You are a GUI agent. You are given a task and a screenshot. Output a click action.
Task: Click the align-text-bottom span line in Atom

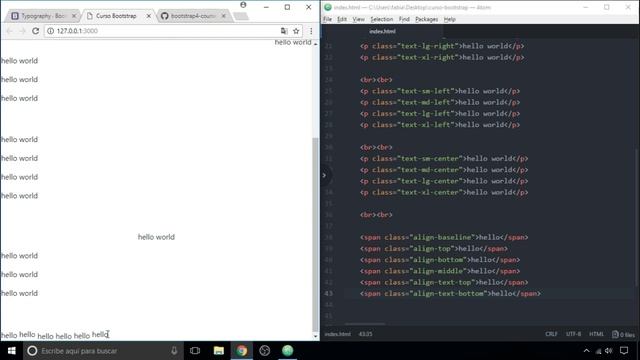click(x=450, y=293)
